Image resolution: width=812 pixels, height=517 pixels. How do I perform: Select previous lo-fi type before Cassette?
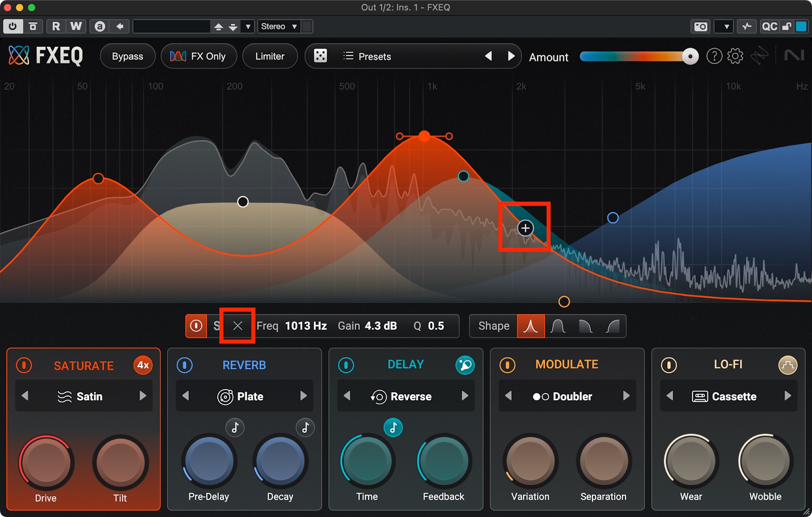pos(670,396)
